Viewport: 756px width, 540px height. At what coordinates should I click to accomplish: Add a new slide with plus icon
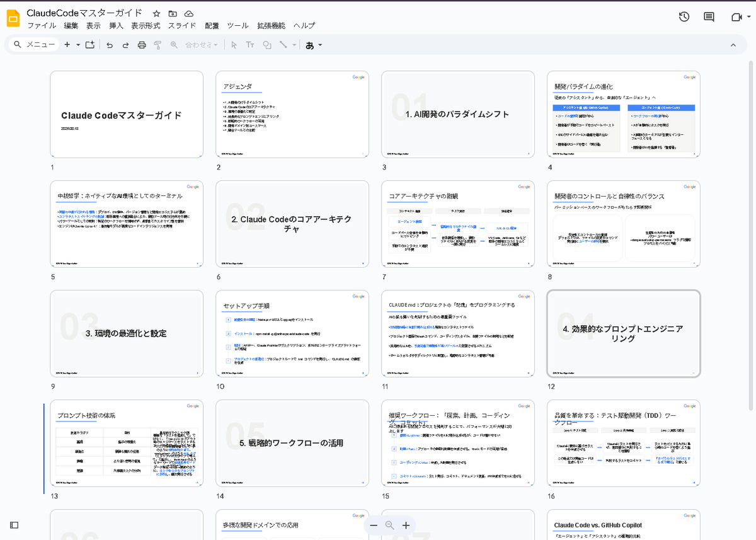[67, 45]
